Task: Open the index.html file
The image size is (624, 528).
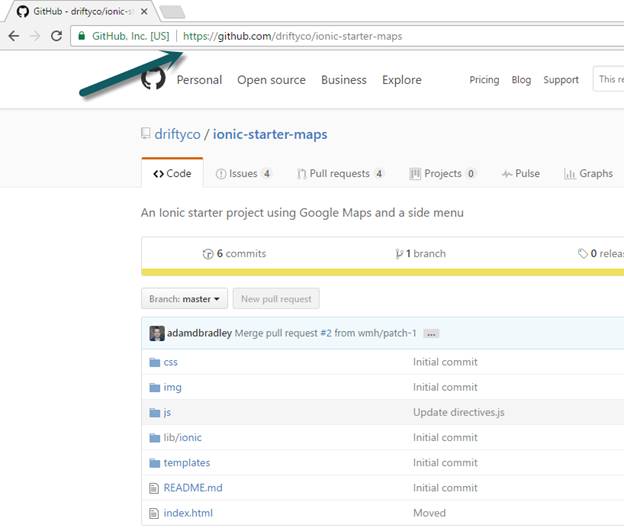Action: [x=188, y=513]
